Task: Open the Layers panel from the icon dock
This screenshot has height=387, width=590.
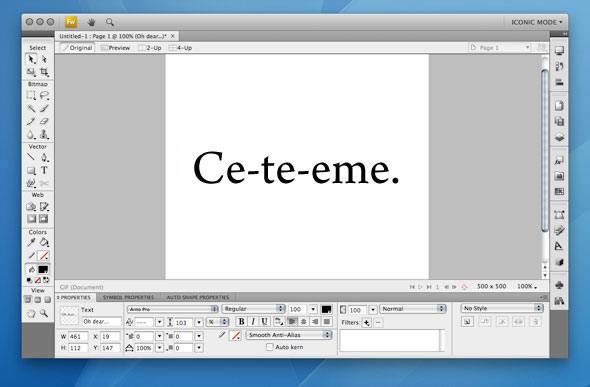Action: point(560,138)
